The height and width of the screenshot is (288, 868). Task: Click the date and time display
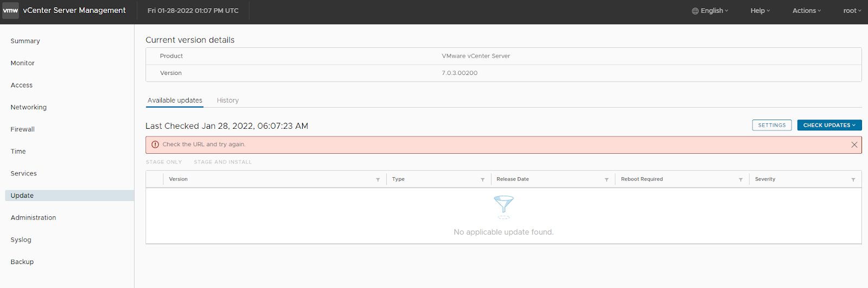(x=193, y=11)
